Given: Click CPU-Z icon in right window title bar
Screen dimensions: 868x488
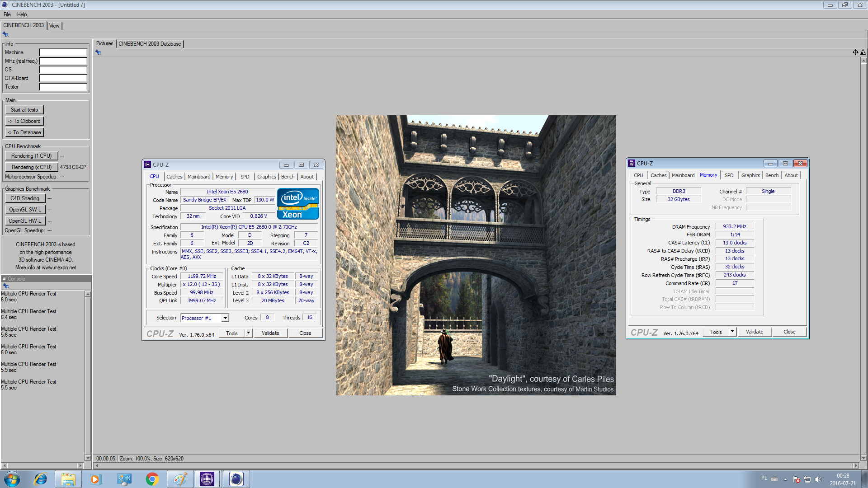Looking at the screenshot, I should tap(632, 164).
